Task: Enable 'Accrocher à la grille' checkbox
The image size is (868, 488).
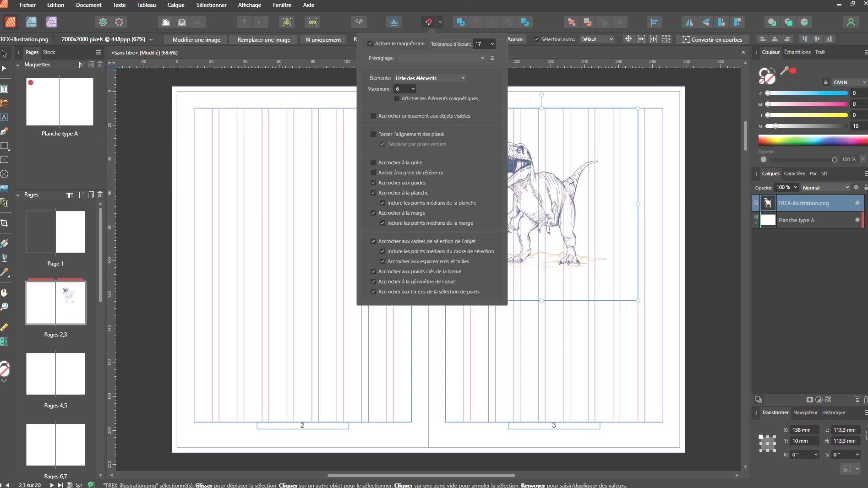Action: [373, 163]
